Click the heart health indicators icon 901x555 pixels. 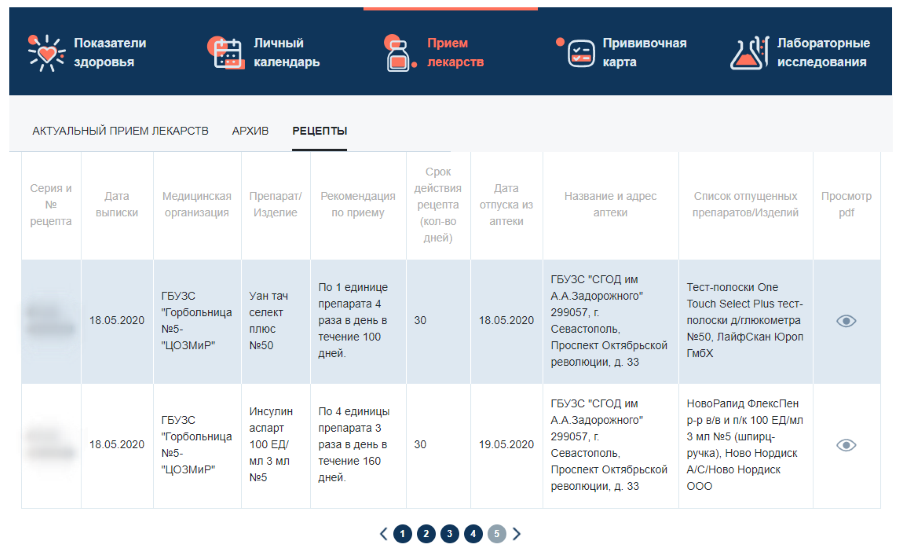(x=46, y=53)
